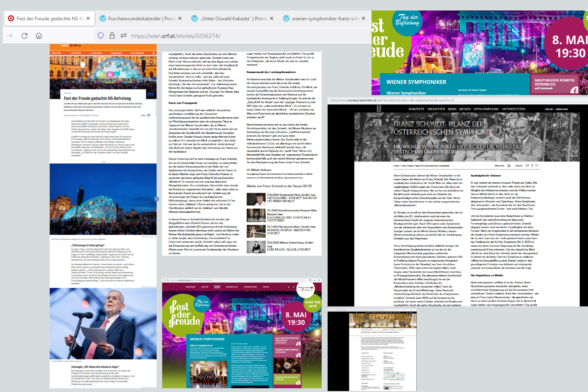This screenshot has width=588, height=392.
Task: Open the shopping bag icon on Wiener Symphoniker
Action: coord(564,125)
